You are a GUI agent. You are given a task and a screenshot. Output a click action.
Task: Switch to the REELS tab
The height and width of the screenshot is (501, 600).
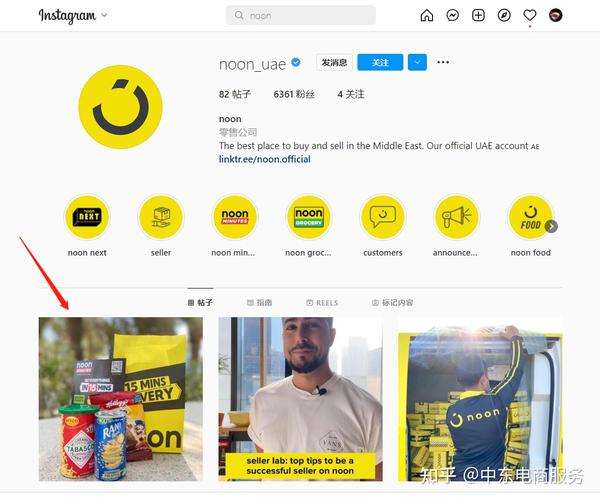tap(322, 303)
